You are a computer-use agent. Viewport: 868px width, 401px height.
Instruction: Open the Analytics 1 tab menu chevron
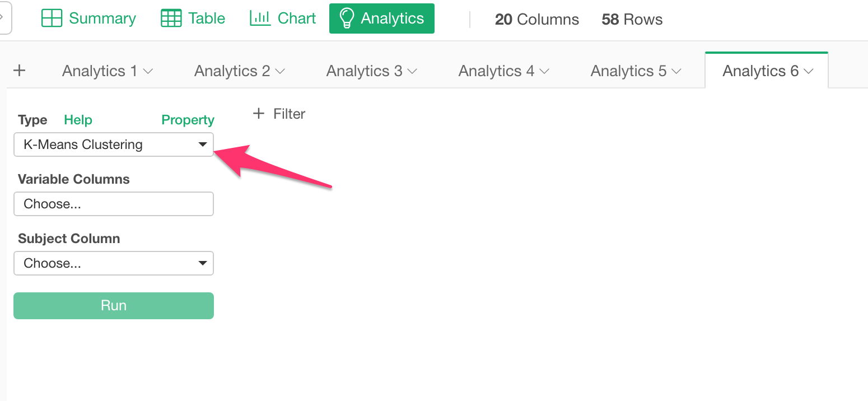coord(148,71)
